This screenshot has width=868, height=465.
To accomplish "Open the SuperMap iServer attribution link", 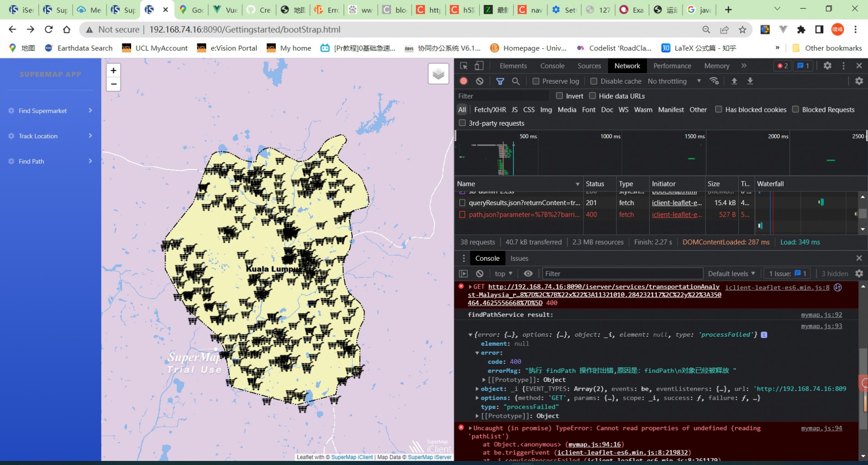I will (429, 457).
